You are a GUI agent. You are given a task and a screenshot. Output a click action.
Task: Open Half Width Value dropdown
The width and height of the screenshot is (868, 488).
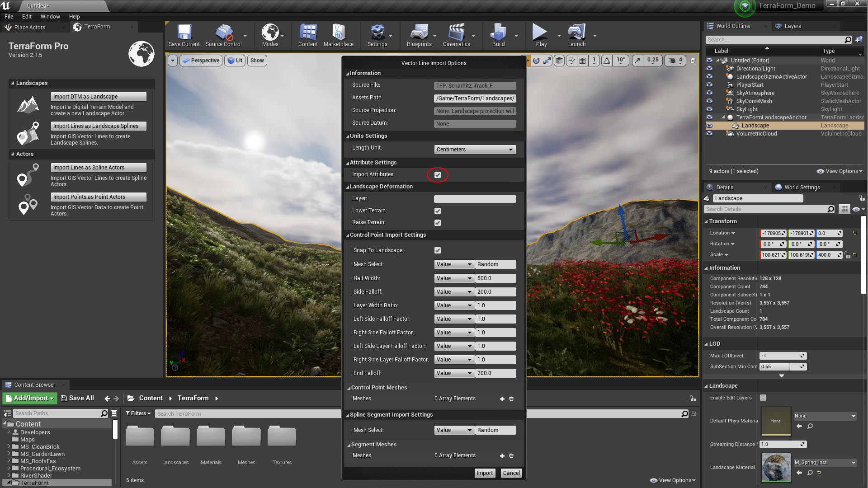tap(453, 278)
